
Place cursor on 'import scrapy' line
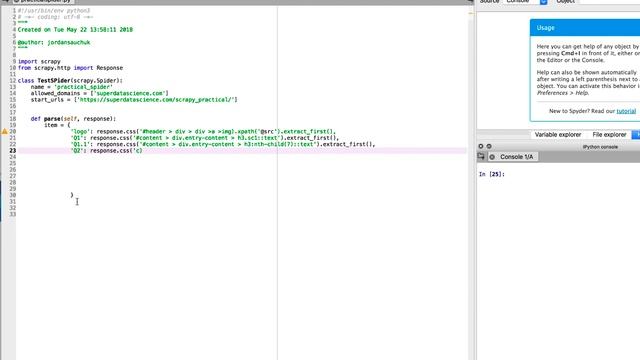click(39, 62)
